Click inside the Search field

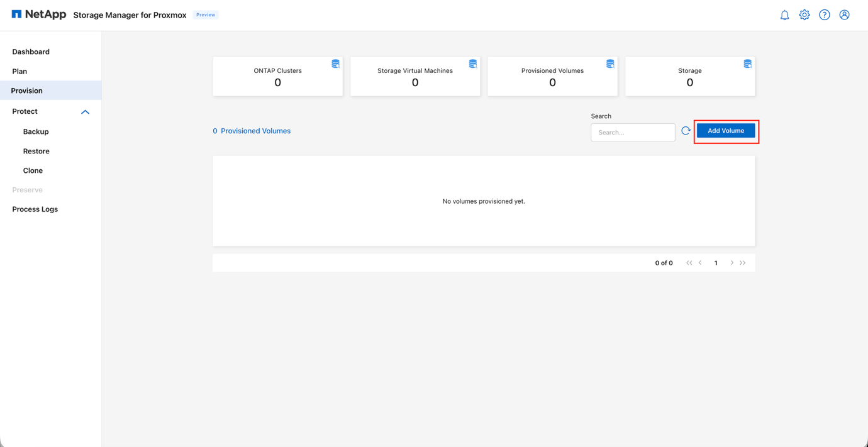[x=632, y=132]
